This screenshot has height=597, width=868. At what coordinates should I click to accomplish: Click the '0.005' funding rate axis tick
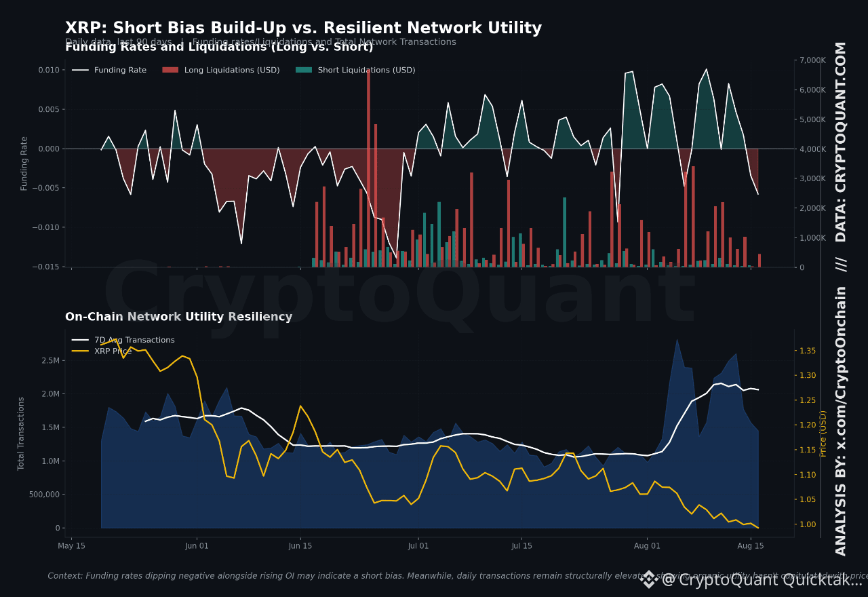coord(48,109)
